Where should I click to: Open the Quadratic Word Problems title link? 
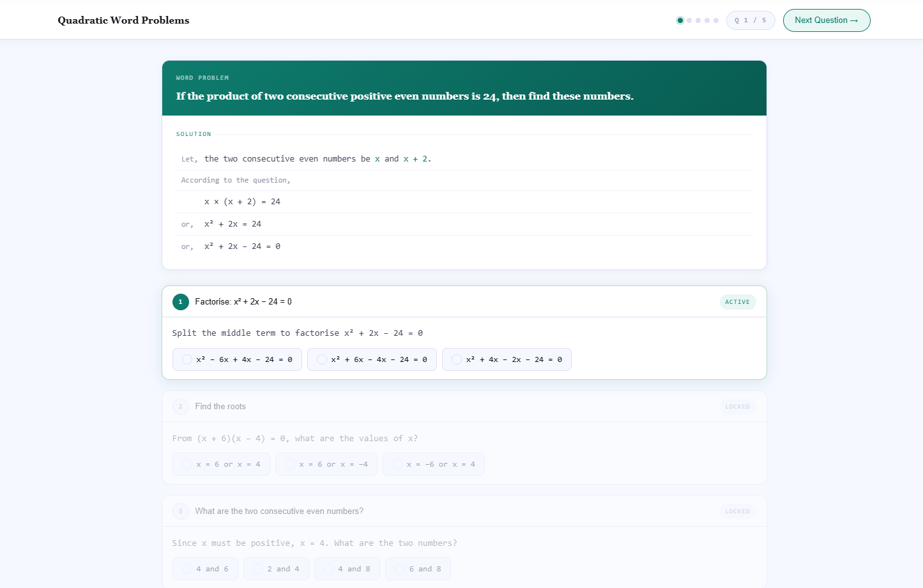click(x=123, y=20)
